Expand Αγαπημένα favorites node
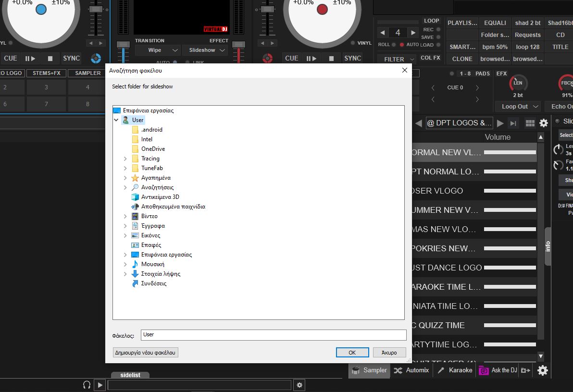Image resolution: width=573 pixels, height=392 pixels. [125, 178]
